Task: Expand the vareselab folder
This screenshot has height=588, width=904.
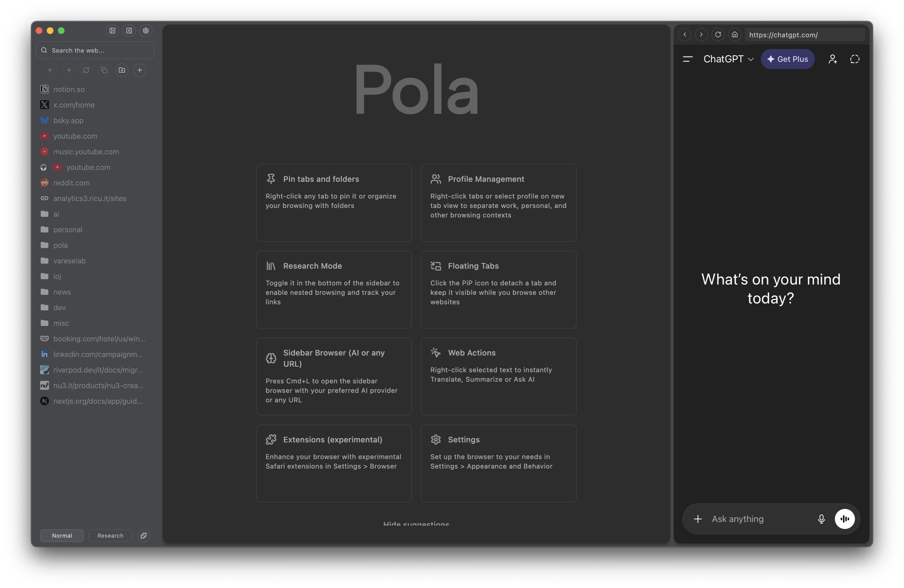Action: coord(70,261)
